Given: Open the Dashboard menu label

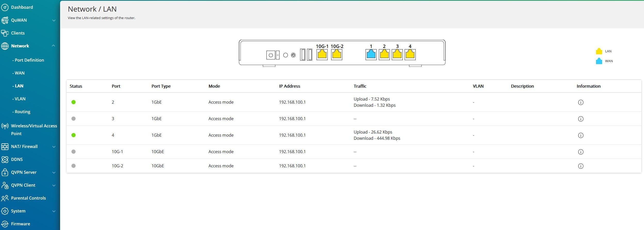Looking at the screenshot, I should [22, 7].
